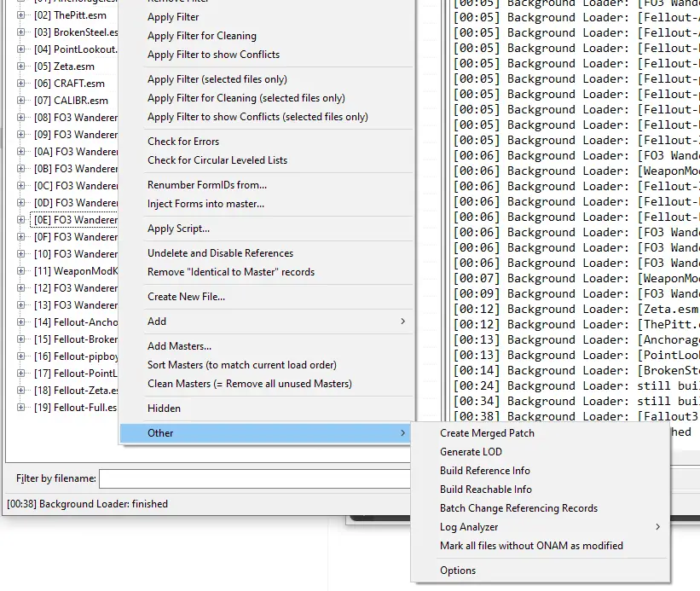Screen dimensions: 700x591
Task: Click the [00:38] Fallout3 log line
Action: (576, 416)
